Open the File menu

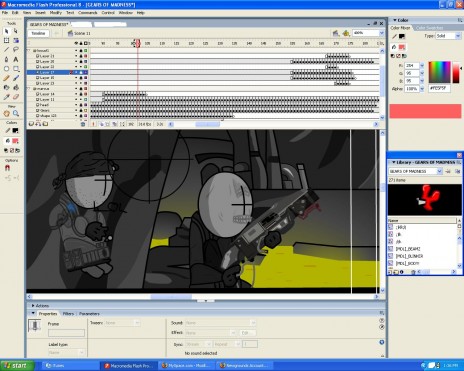point(5,13)
